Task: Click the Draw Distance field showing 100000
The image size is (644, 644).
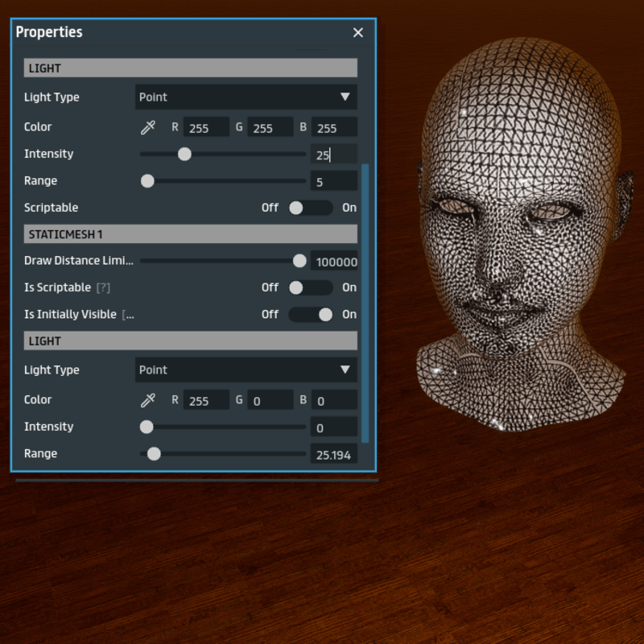Action: tap(335, 262)
